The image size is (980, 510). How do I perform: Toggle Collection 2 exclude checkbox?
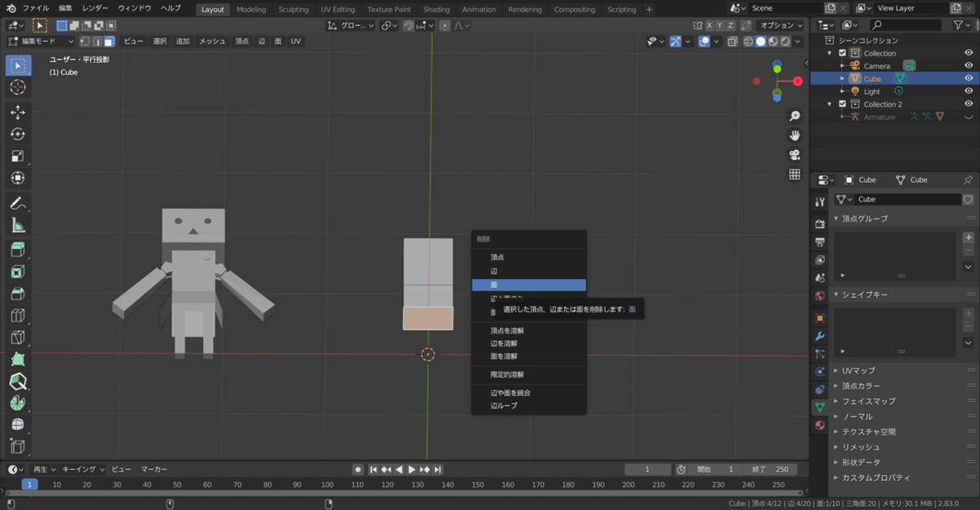click(843, 104)
